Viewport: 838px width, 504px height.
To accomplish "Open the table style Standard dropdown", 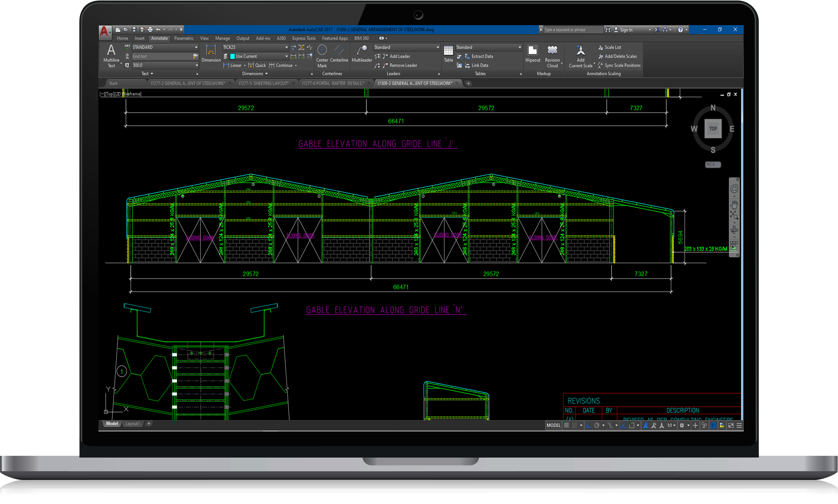I will [x=488, y=47].
